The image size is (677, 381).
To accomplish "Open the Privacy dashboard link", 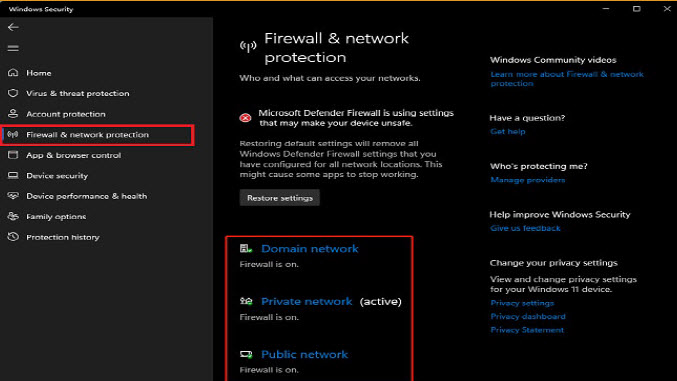I will click(528, 316).
